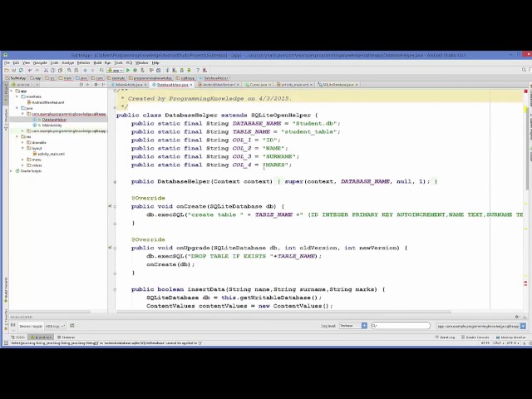Select AndroidManifest.xml in project tree
The image size is (532, 399).
(47, 102)
